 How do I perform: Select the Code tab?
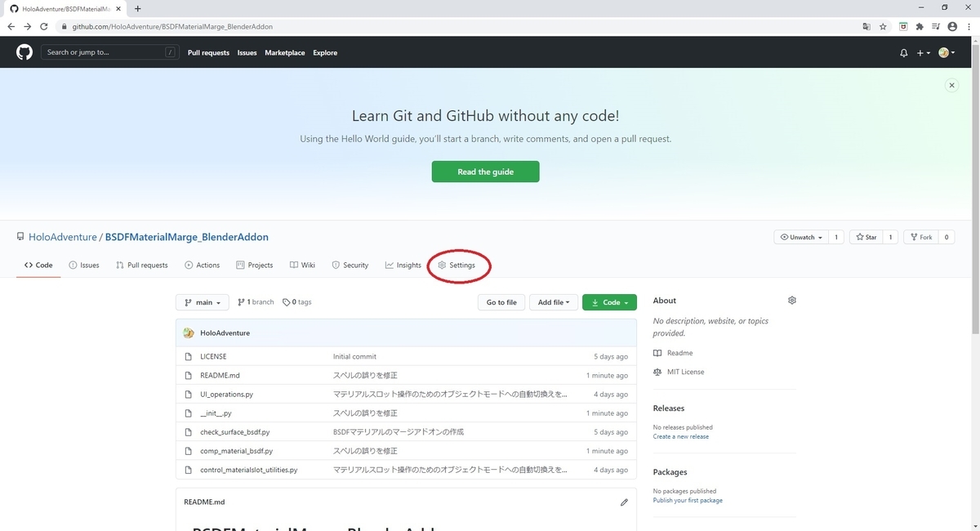pyautogui.click(x=38, y=265)
